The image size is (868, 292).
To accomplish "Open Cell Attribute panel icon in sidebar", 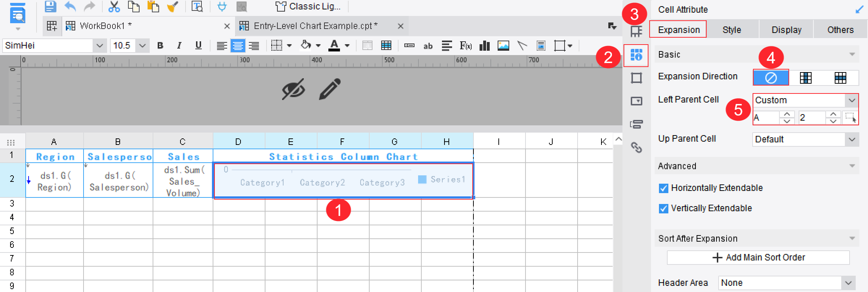I will pyautogui.click(x=636, y=55).
